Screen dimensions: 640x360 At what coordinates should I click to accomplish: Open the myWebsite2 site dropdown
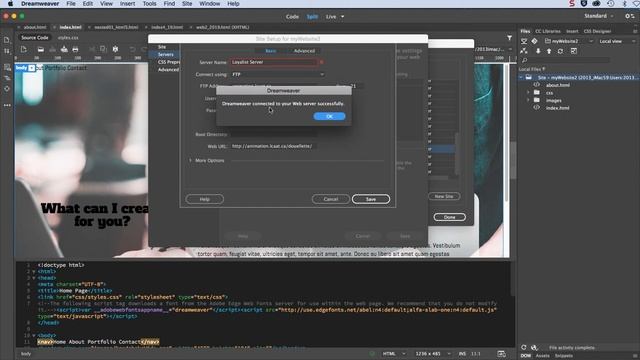pos(568,41)
